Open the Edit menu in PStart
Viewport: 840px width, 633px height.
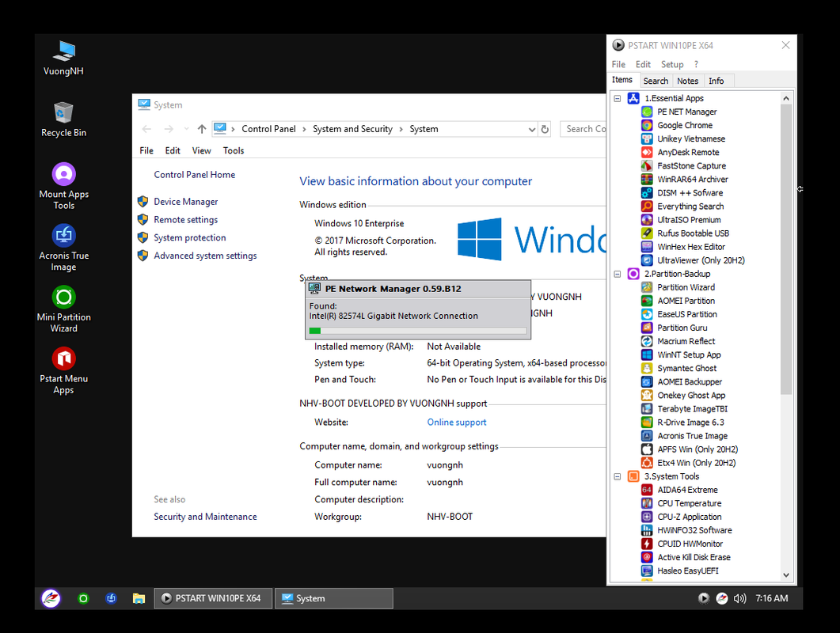[643, 64]
